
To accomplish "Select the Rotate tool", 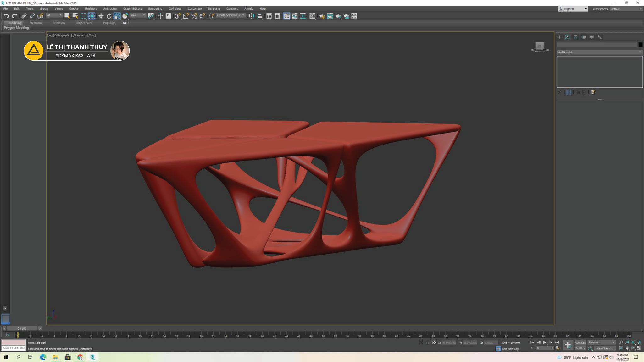I will click(x=109, y=16).
